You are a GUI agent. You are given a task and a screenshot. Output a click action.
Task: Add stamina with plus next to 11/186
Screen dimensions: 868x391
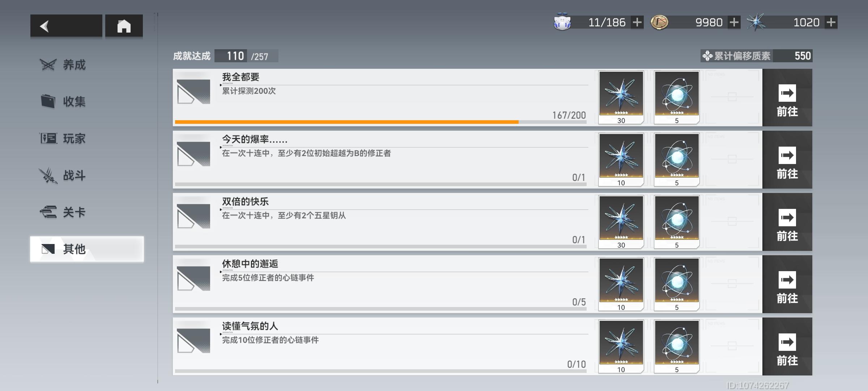pyautogui.click(x=637, y=22)
